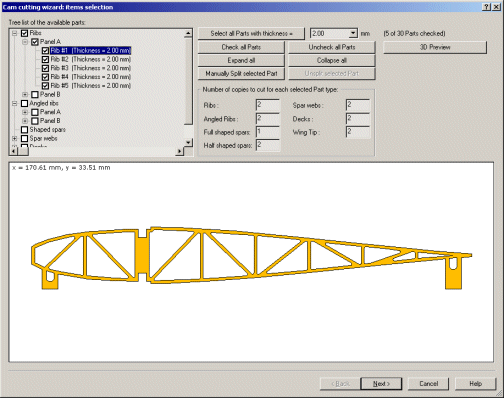Screen dimensions: 504x398
Task: Click the Next button
Action: [x=381, y=384]
